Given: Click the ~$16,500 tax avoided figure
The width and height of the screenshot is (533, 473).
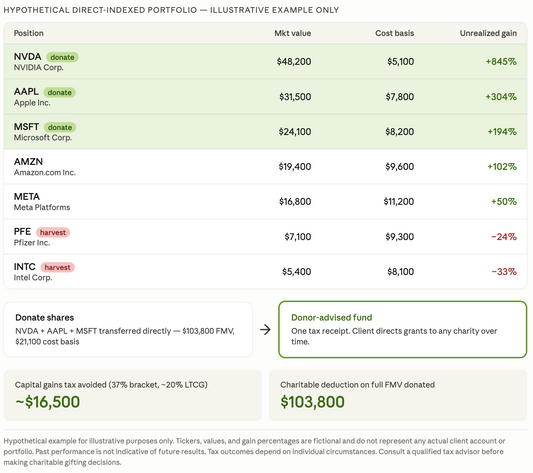Looking at the screenshot, I should (x=47, y=402).
